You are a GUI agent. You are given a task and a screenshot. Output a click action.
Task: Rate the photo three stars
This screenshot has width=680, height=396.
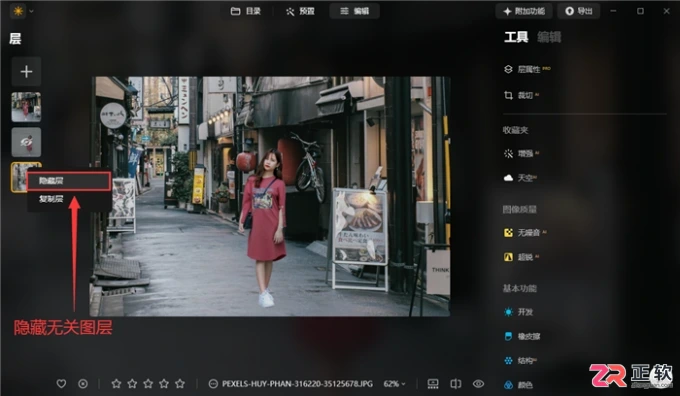(148, 384)
